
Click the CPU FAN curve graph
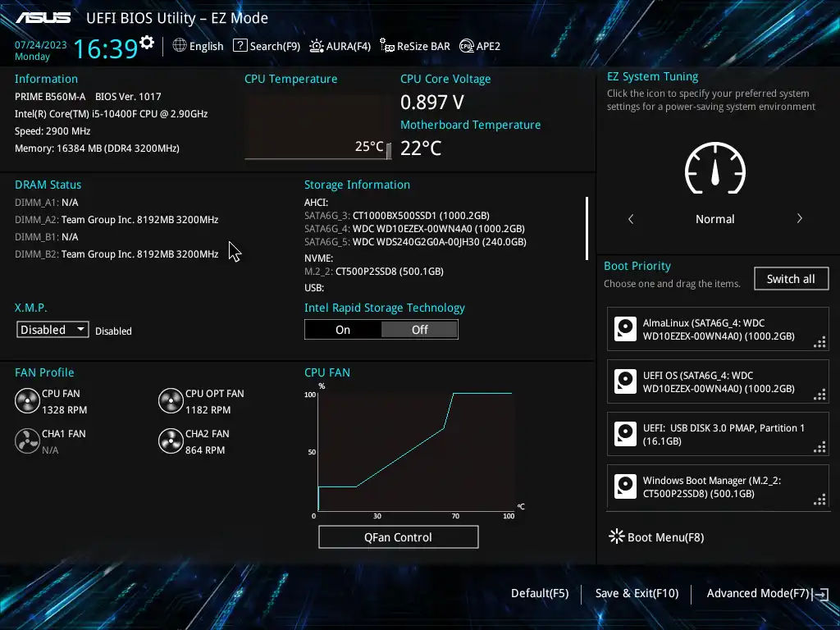[x=417, y=452]
